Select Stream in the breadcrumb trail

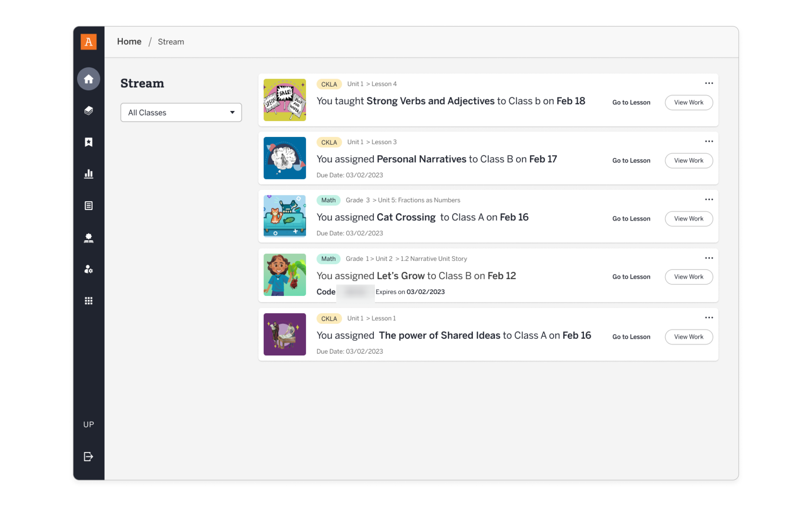(x=171, y=42)
